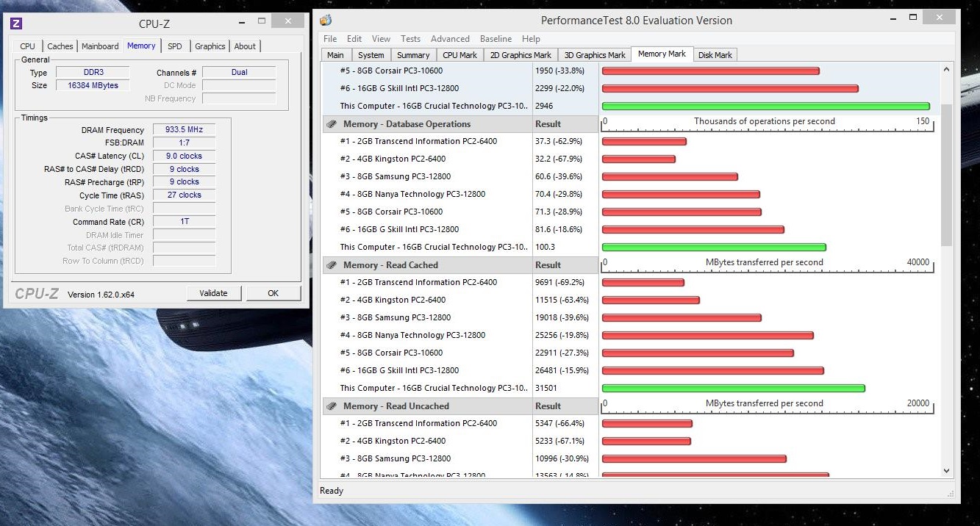Click the vertical scrollbar thumb in results
This screenshot has width=980, height=526.
tap(946, 175)
